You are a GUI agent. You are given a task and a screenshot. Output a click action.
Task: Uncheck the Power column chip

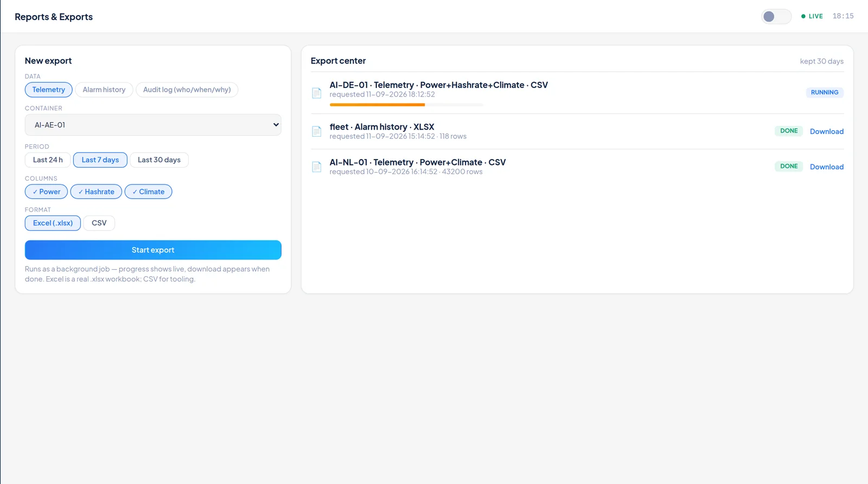(x=47, y=192)
